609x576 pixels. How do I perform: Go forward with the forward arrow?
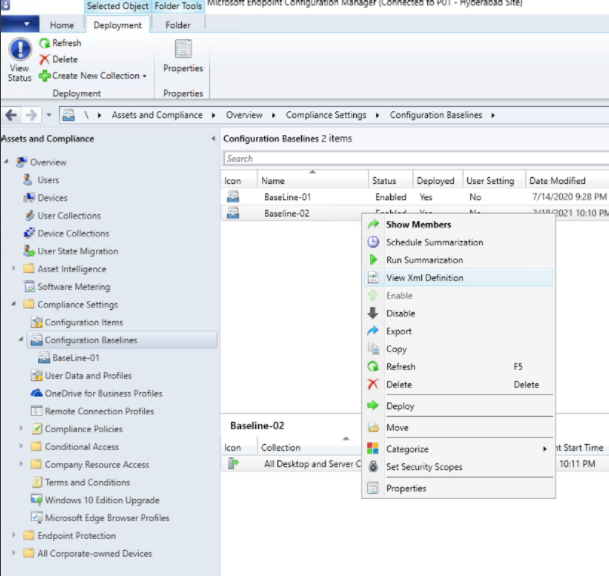tap(31, 115)
